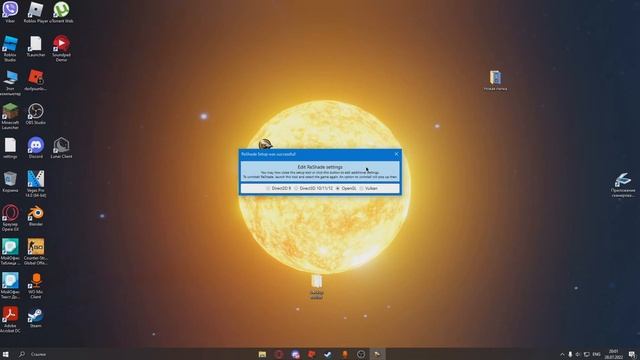Open Counter-Strike Global Offensive shortcut
Screen dimensions: 640x360
tap(36, 252)
